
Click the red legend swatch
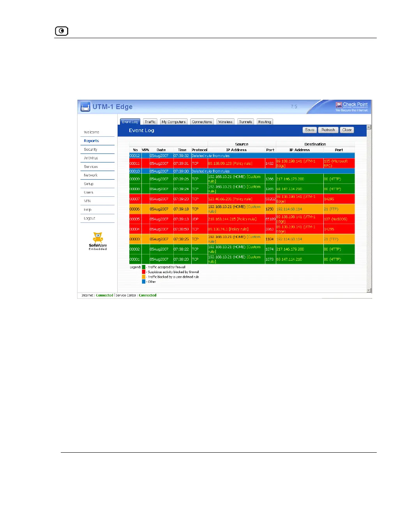click(x=143, y=272)
